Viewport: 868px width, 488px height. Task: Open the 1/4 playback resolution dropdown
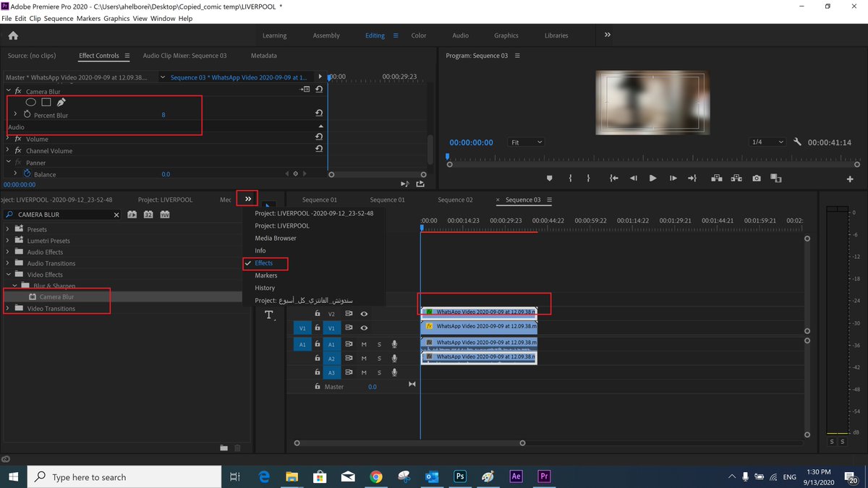767,142
